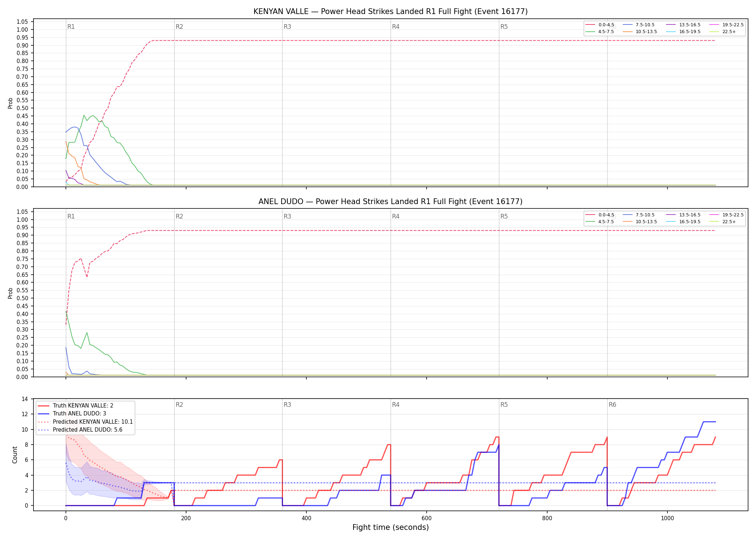Click R5 round marker in ANEL DUDO chart

click(504, 216)
